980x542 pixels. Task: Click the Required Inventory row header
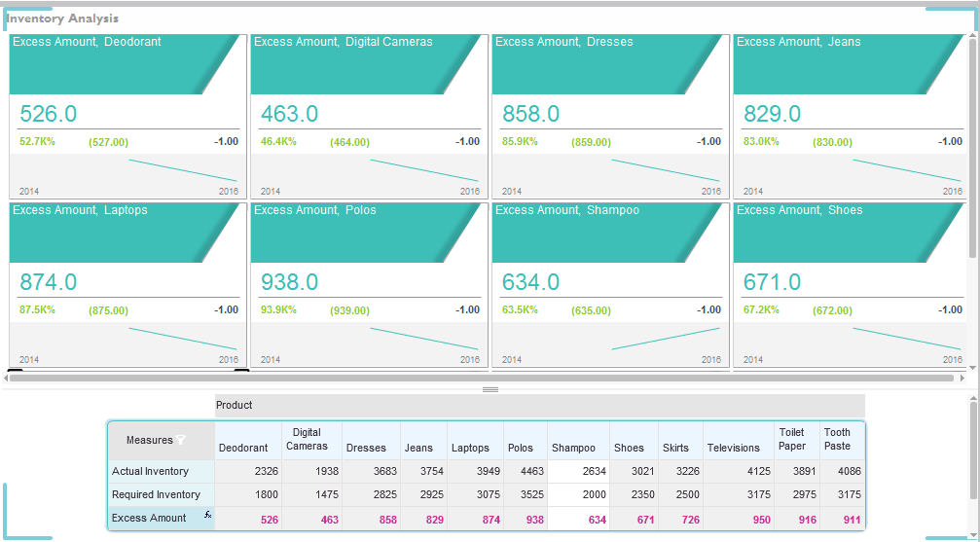pyautogui.click(x=156, y=495)
